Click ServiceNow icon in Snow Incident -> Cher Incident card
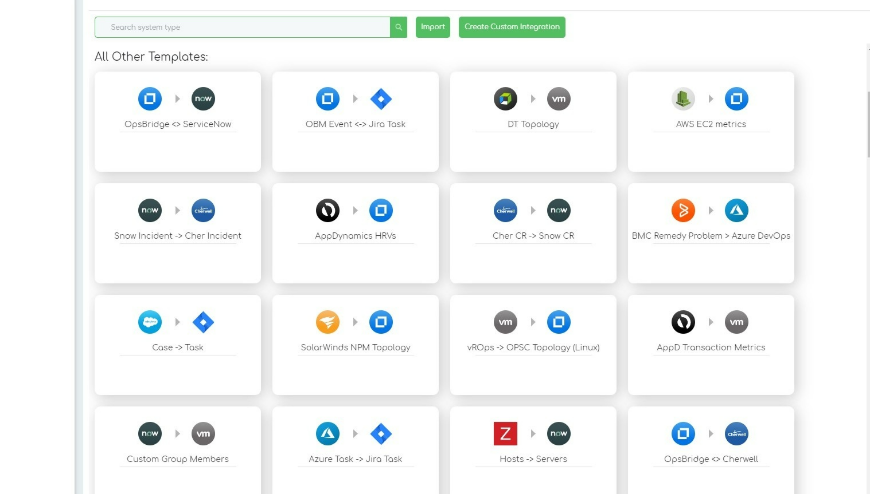 coord(150,210)
